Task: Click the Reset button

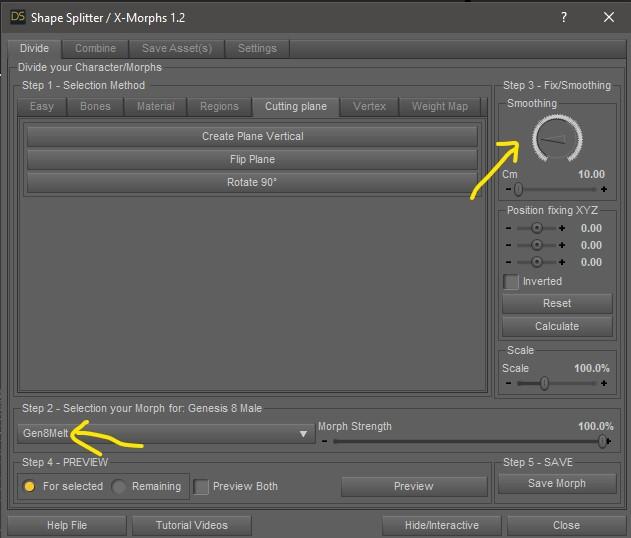Action: (557, 303)
